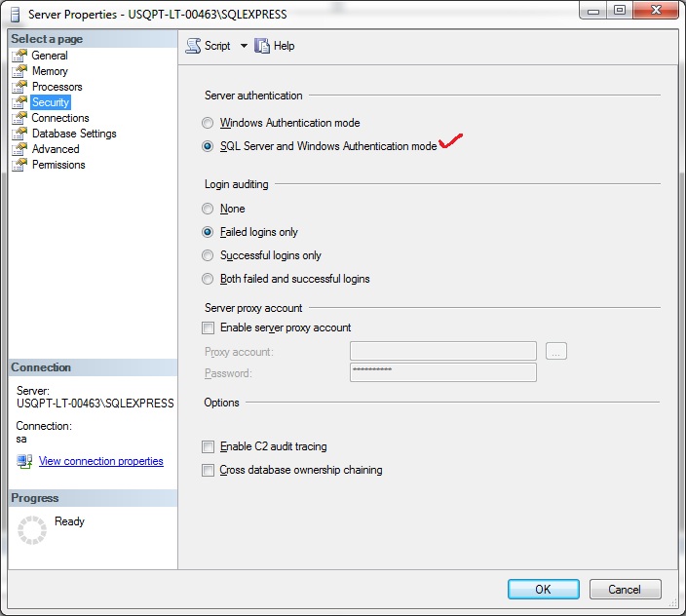686x616 pixels.
Task: Close the Server Properties window
Action: pyautogui.click(x=656, y=11)
